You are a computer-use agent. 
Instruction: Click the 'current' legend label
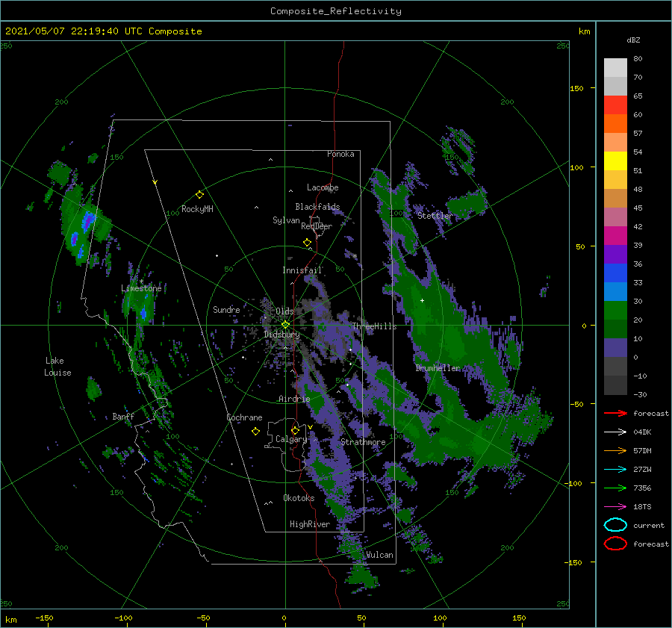[x=649, y=525]
